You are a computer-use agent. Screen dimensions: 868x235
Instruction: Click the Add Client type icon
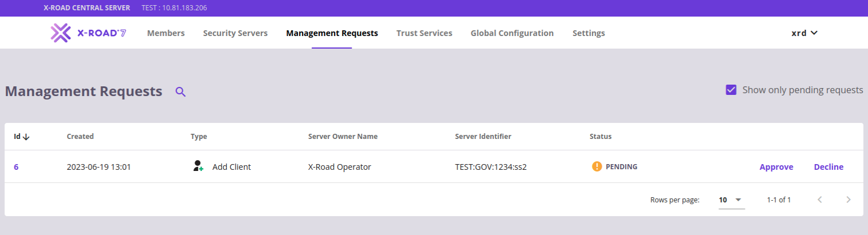198,166
